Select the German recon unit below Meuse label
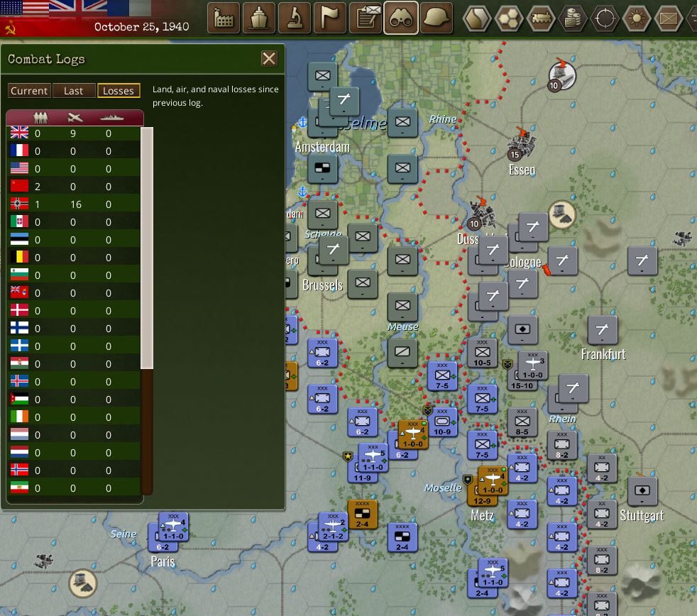This screenshot has height=616, width=697. pyautogui.click(x=402, y=353)
